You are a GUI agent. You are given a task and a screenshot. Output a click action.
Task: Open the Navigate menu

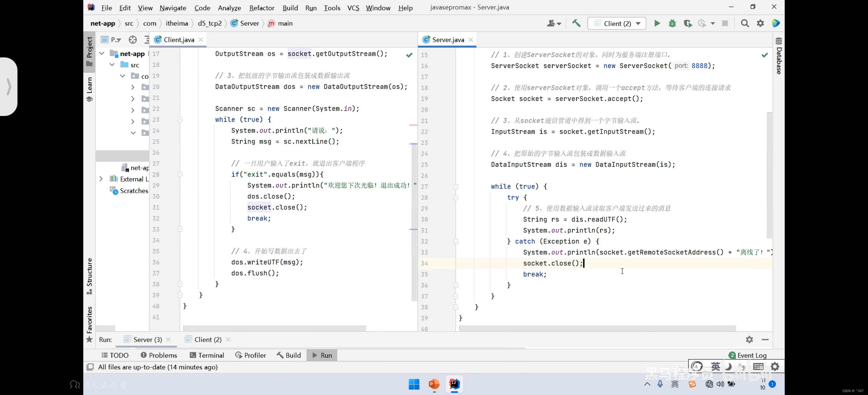pos(173,8)
